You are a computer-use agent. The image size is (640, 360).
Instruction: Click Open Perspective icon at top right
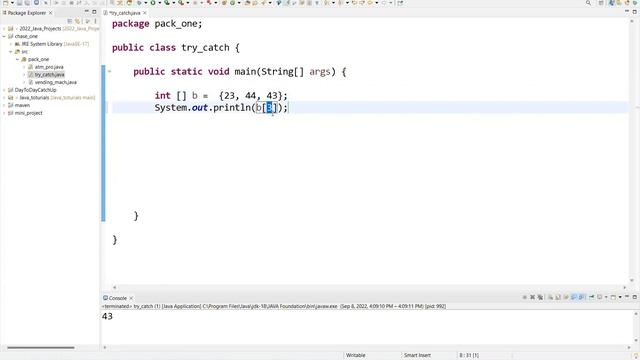click(601, 3)
